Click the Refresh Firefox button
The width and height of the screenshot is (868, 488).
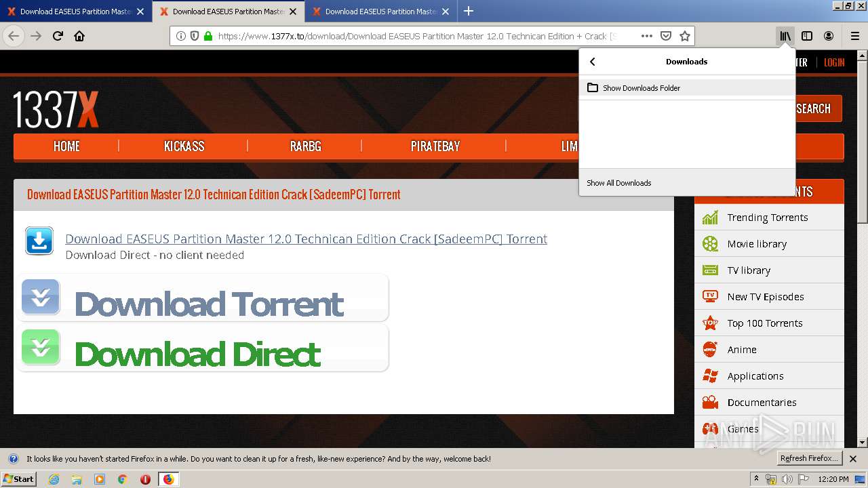pos(809,458)
